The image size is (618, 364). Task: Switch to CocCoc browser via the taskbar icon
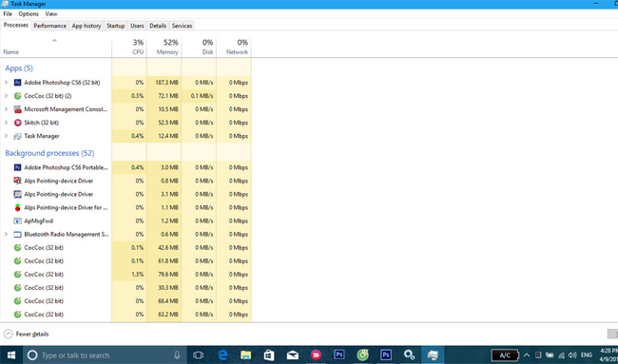click(362, 355)
